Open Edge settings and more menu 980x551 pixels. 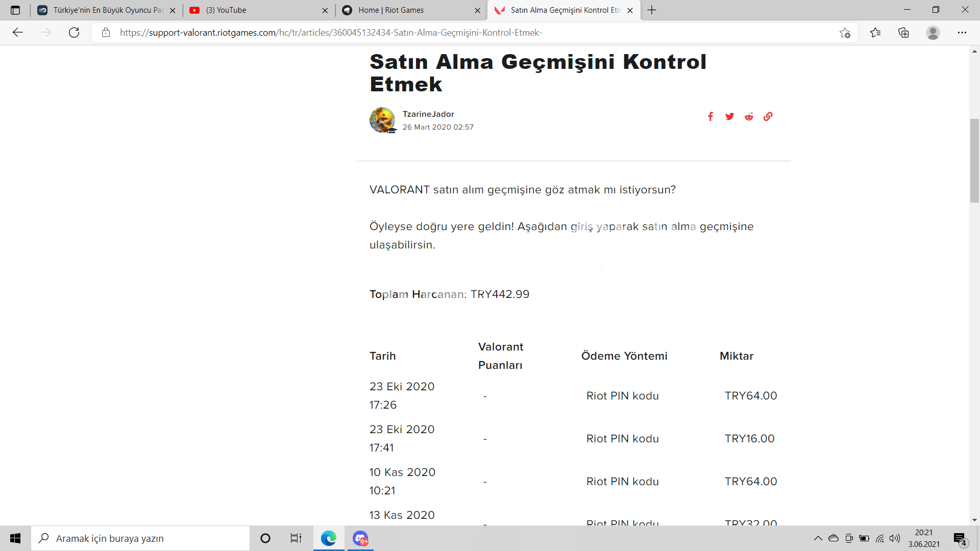pos(962,33)
